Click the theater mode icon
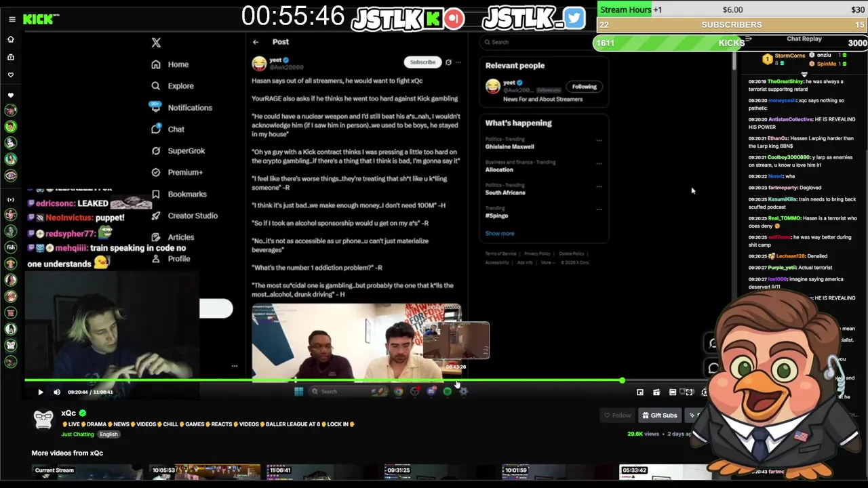This screenshot has height=488, width=868. [x=673, y=392]
